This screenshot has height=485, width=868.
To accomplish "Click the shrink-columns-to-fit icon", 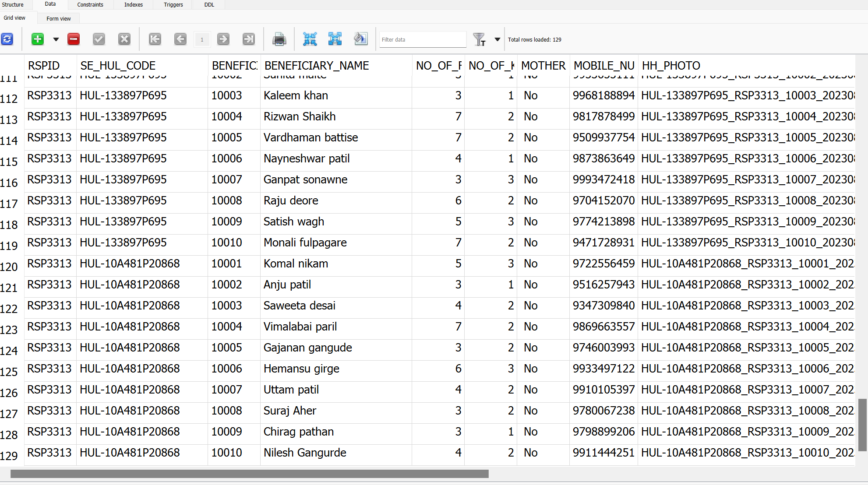I will pyautogui.click(x=310, y=39).
